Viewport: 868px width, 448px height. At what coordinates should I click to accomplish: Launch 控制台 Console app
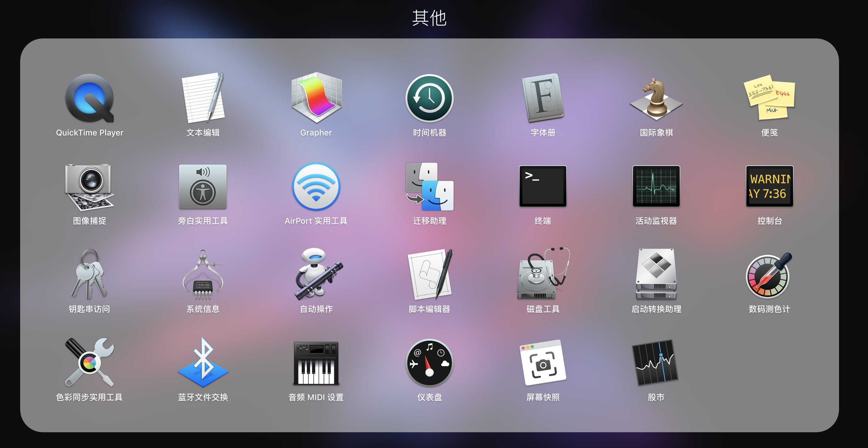coord(769,186)
